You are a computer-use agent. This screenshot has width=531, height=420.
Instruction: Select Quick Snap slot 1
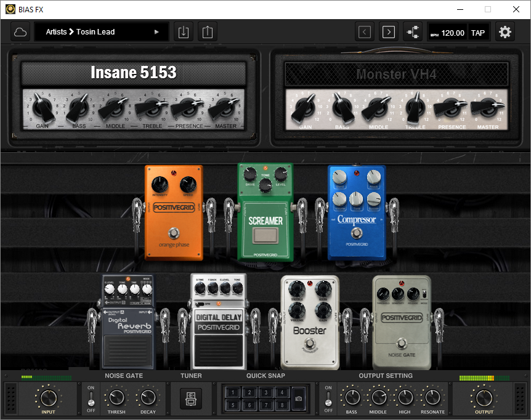pyautogui.click(x=233, y=392)
